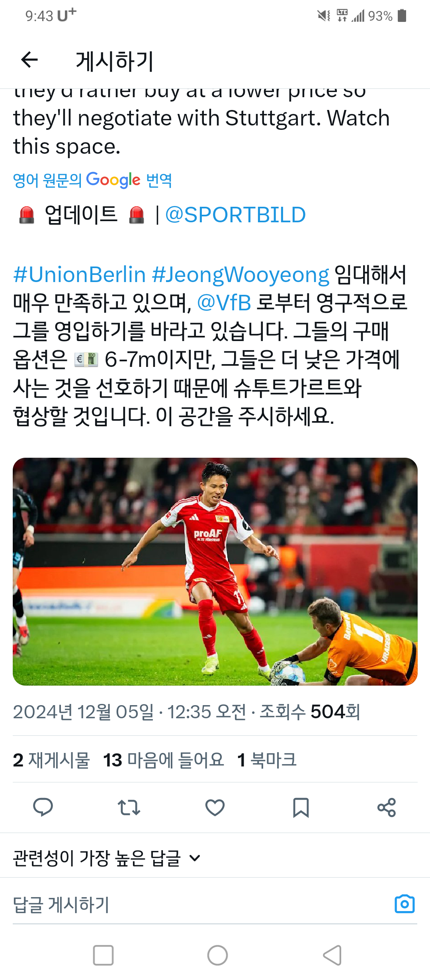
Task: View the 13 마음에 들어요 likes list
Action: click(x=164, y=760)
